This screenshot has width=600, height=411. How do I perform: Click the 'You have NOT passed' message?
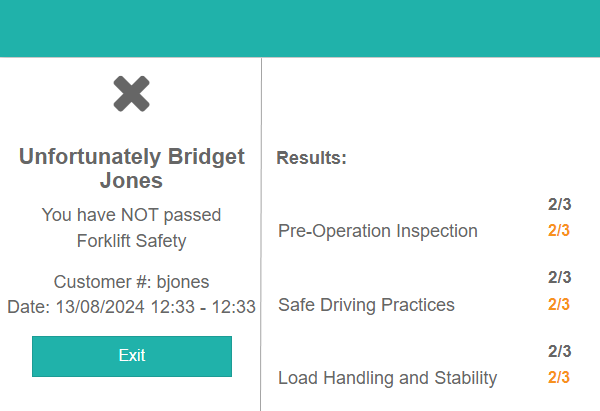click(131, 214)
